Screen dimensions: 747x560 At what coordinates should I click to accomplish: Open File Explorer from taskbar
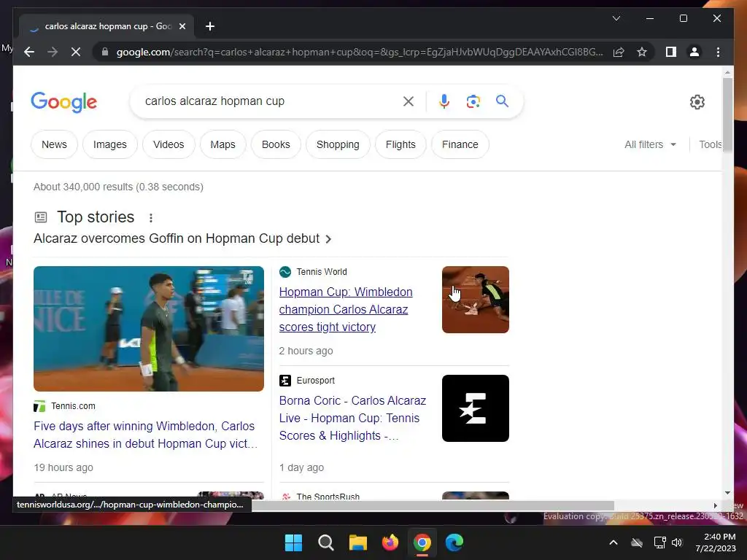tap(357, 542)
